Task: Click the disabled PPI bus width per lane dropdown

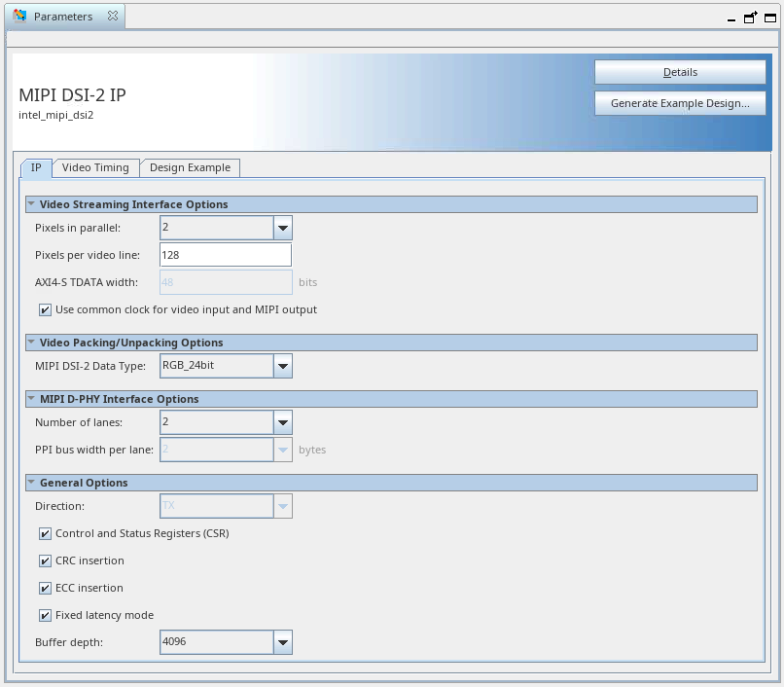Action: pos(226,450)
